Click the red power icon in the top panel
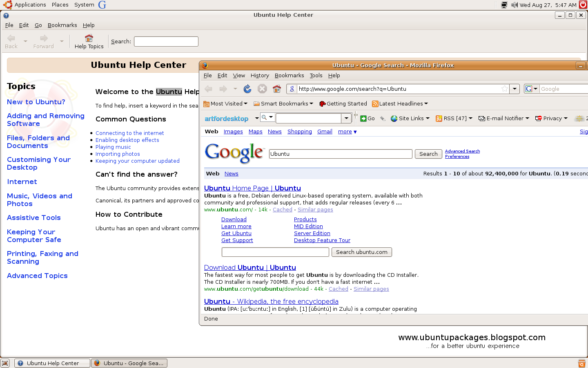The image size is (588, 368). click(x=583, y=5)
